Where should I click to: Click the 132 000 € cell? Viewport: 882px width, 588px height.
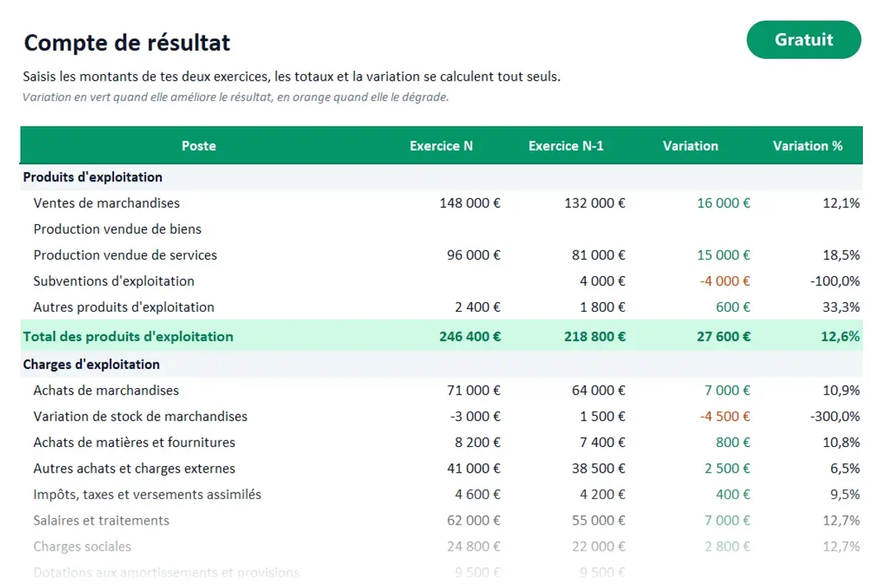pos(595,203)
